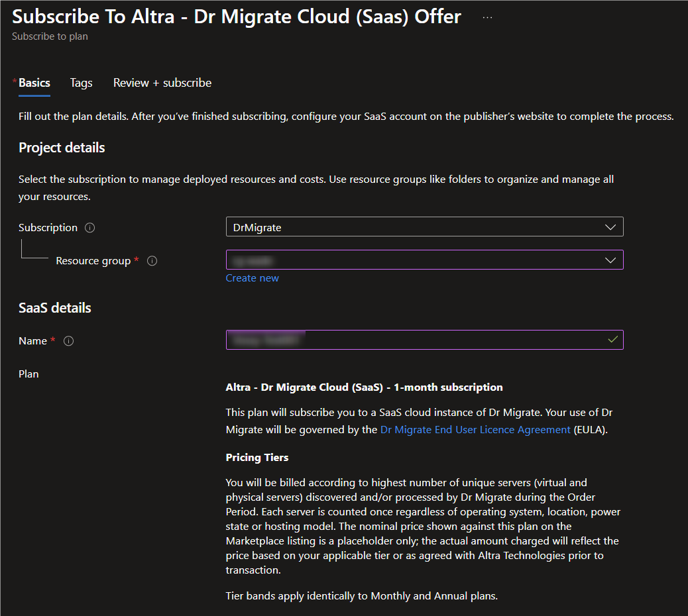Click the Subscription label

pos(48,228)
